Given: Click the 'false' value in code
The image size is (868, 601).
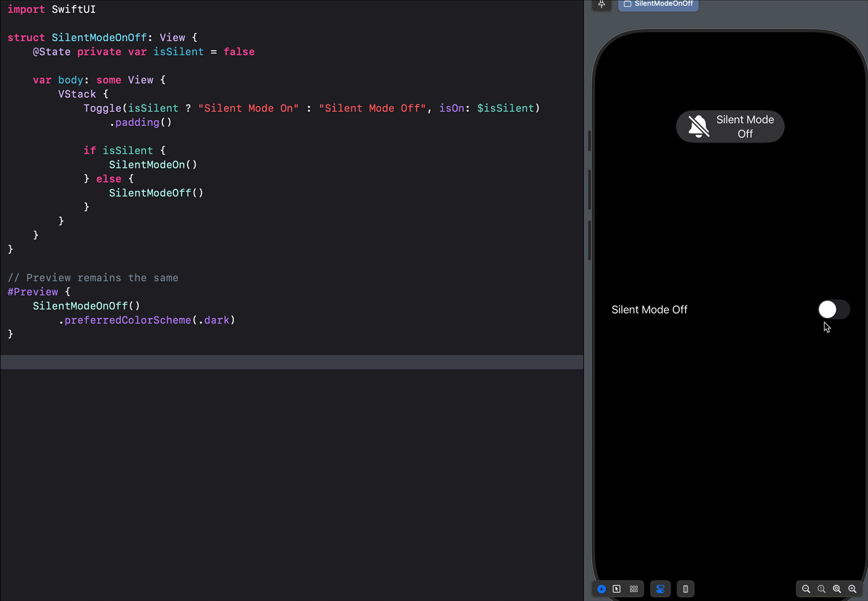Looking at the screenshot, I should click(239, 52).
